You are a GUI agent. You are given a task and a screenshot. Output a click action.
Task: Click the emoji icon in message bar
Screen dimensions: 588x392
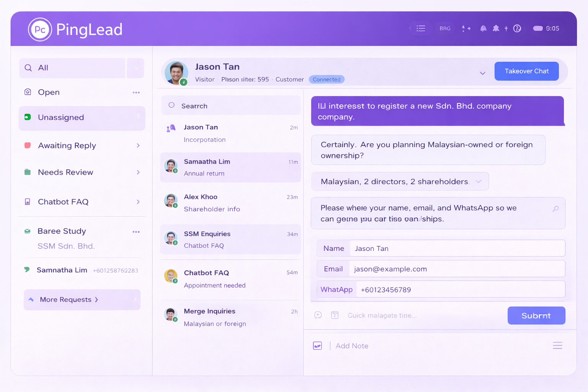click(318, 315)
